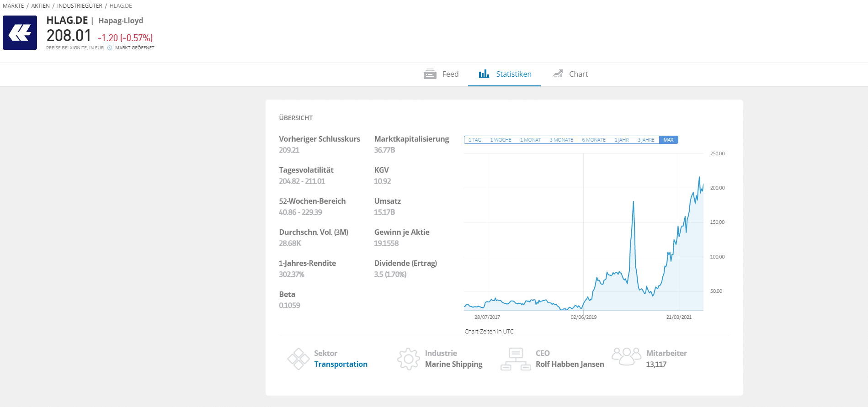Go to INDUSTRIEGÜTER breadcrumb
The width and height of the screenshot is (868, 407).
(x=80, y=6)
